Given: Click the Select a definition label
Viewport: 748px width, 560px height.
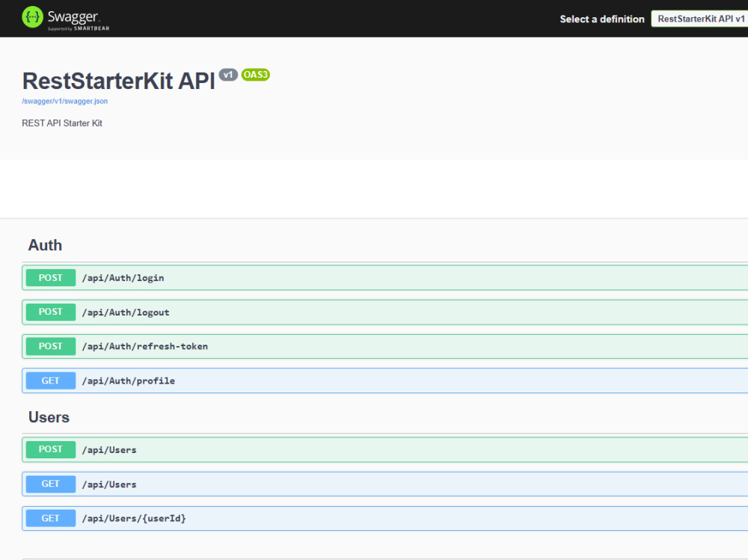Looking at the screenshot, I should (602, 19).
